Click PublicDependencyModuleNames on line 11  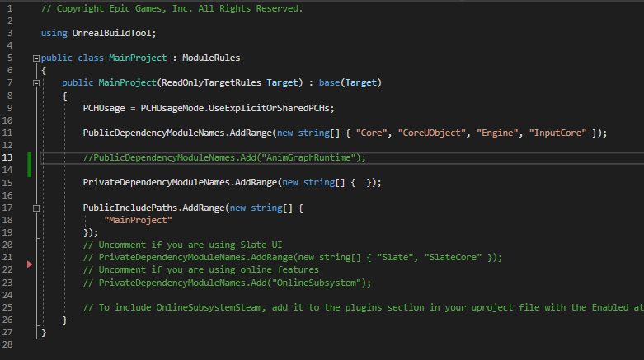coord(153,133)
